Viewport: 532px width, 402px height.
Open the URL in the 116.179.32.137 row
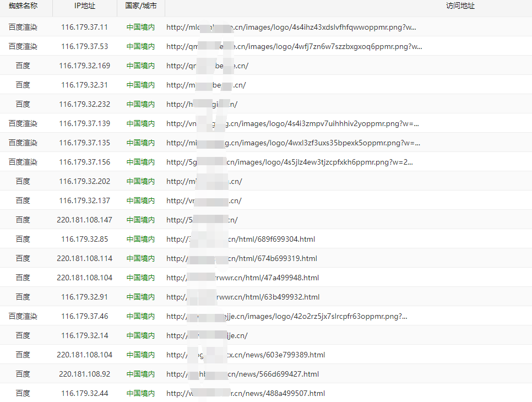(x=204, y=200)
